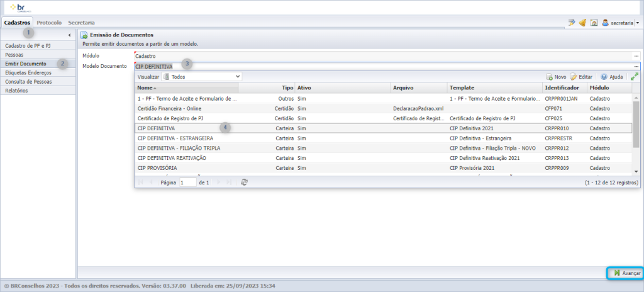This screenshot has height=292, width=644.
Task: Select row '1 - PF - Termo de Aceite'
Action: pyautogui.click(x=384, y=99)
